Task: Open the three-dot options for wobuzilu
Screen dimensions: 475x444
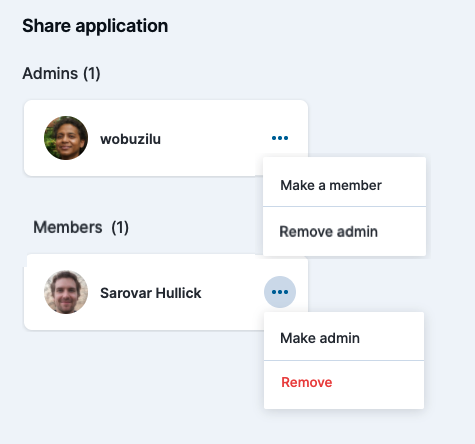Action: (280, 138)
